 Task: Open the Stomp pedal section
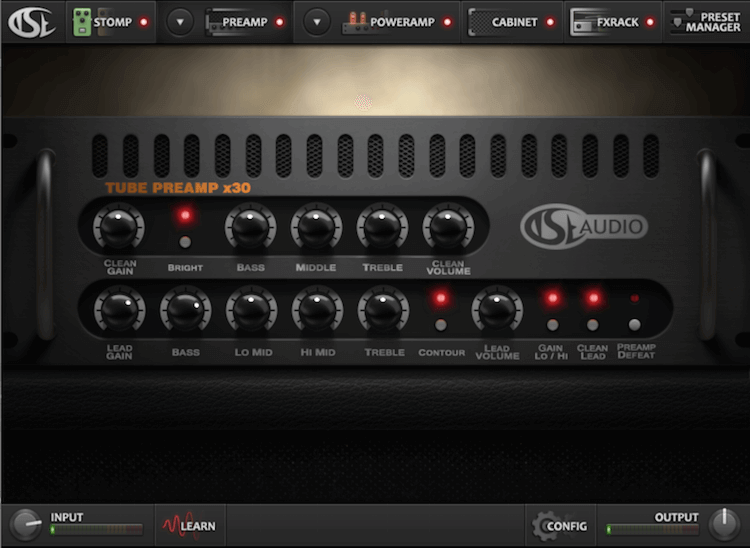point(112,22)
